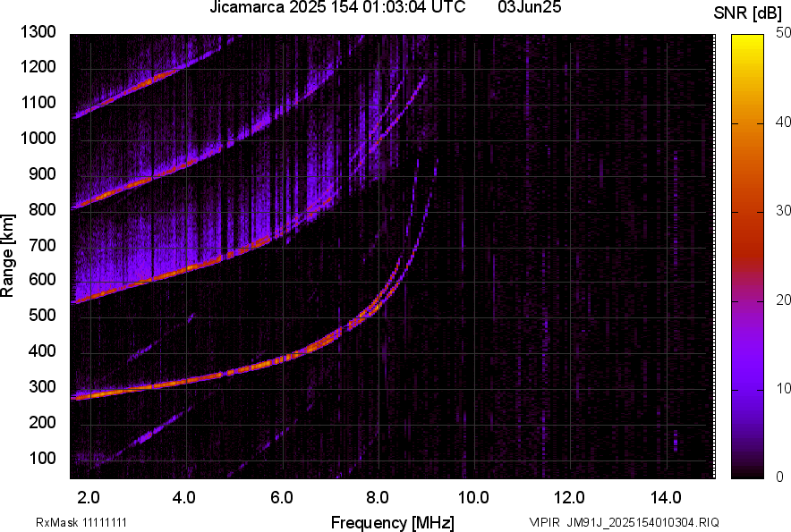Image resolution: width=791 pixels, height=532 pixels.
Task: Click the range tick label "300"
Action: click(x=42, y=386)
